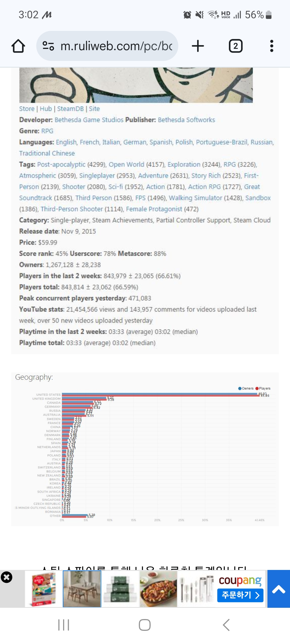
Task: Click the Post-apocalyptic tag link
Action: (x=61, y=164)
